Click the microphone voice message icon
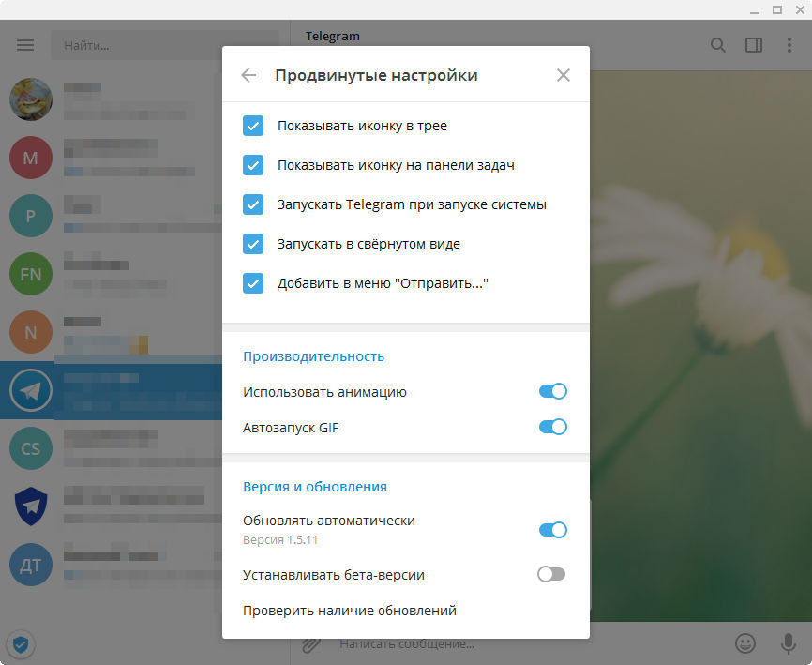Screen dimensions: 812x665 [x=789, y=643]
